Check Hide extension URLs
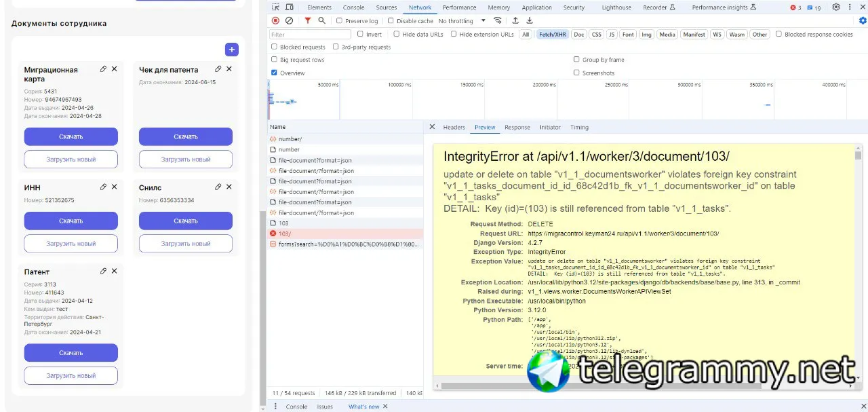The height and width of the screenshot is (412, 868). [454, 34]
